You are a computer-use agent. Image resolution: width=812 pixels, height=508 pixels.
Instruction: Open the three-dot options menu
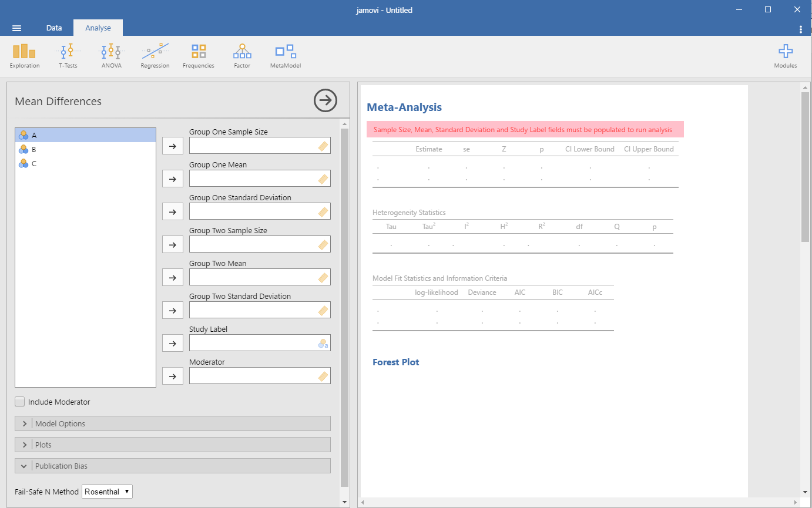pyautogui.click(x=801, y=29)
